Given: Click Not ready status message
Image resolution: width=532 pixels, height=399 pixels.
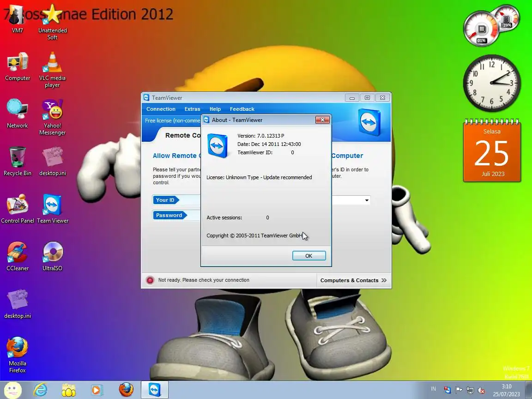Looking at the screenshot, I should pos(204,280).
